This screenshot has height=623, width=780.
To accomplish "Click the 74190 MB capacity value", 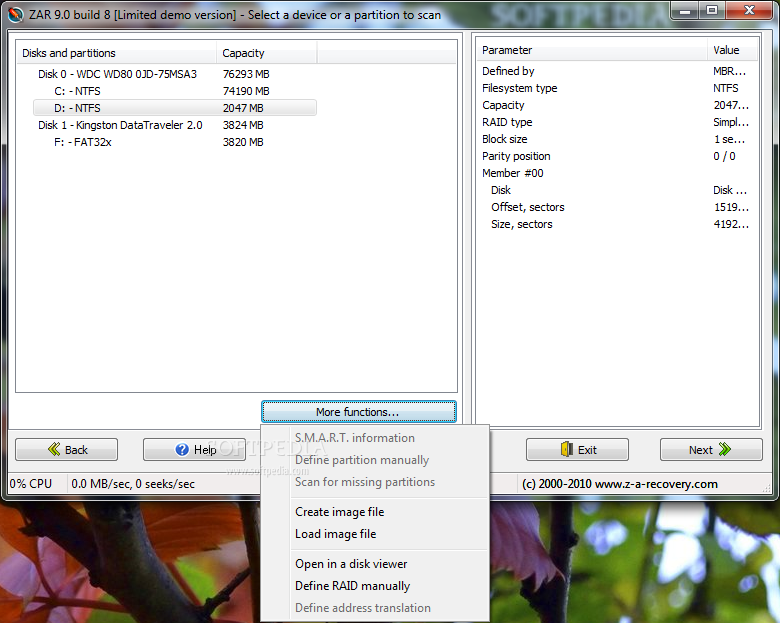I will tap(246, 91).
